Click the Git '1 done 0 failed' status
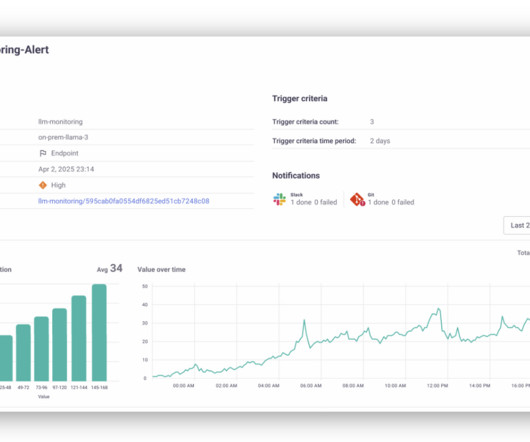 (391, 202)
